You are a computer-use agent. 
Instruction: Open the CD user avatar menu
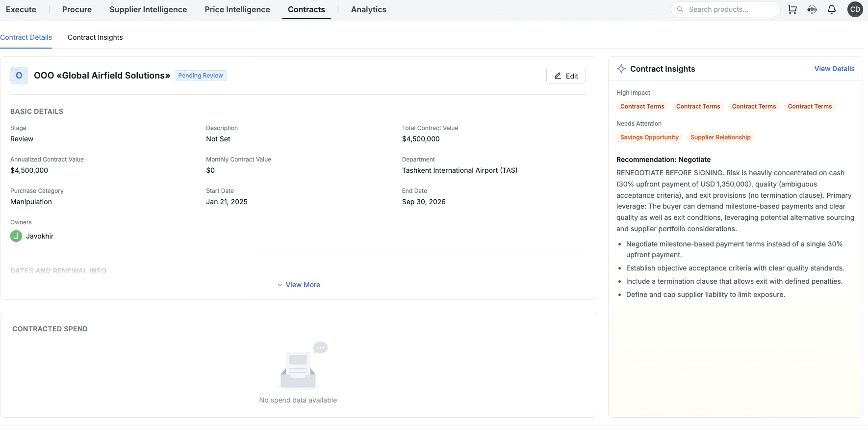click(x=855, y=9)
